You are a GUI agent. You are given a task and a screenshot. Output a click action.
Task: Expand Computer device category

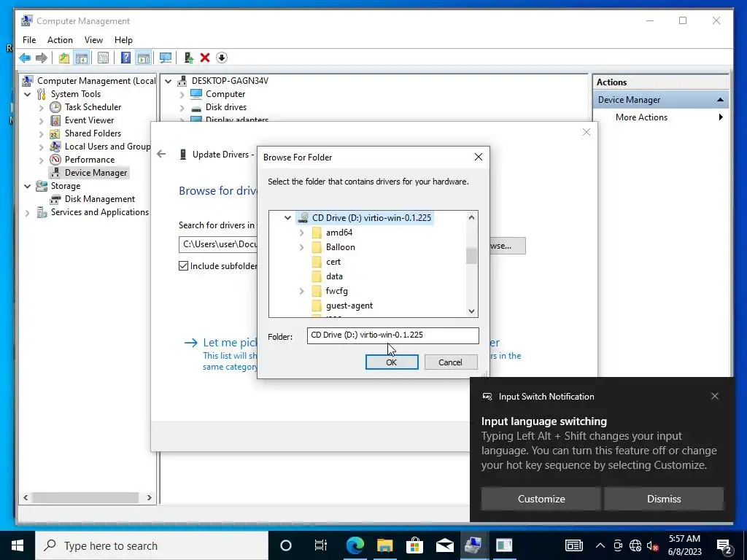(182, 95)
